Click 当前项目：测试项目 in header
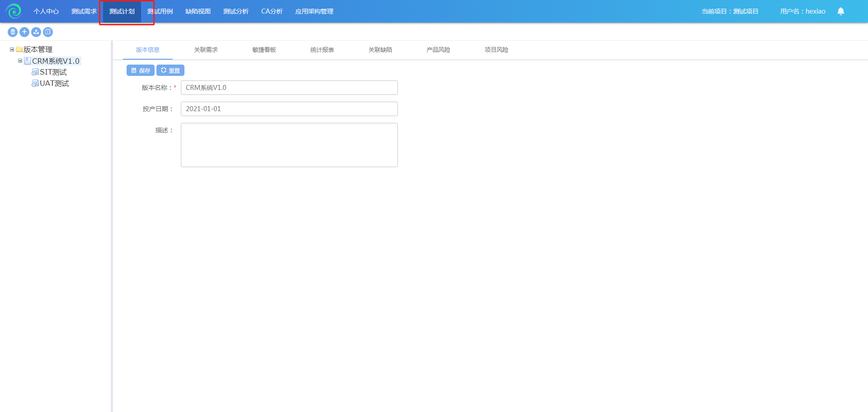This screenshot has width=868, height=412. (x=730, y=11)
